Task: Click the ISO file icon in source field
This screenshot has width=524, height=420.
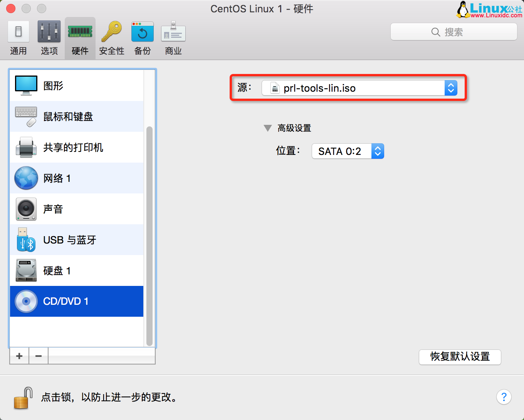Action: (275, 88)
